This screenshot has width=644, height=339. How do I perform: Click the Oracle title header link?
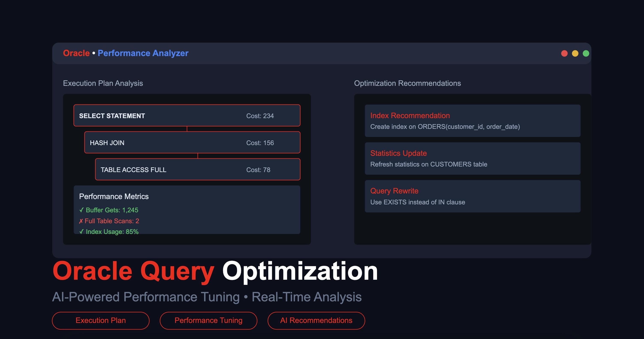coord(76,53)
